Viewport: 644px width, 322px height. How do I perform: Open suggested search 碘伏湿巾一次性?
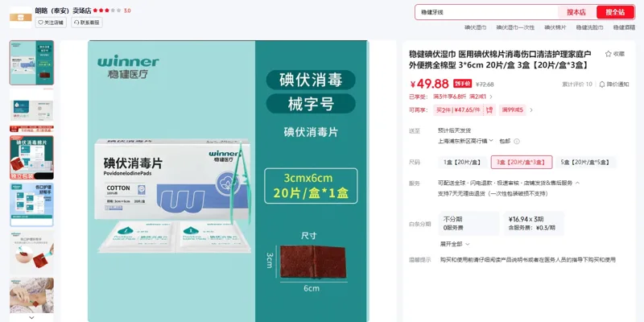[x=515, y=27]
